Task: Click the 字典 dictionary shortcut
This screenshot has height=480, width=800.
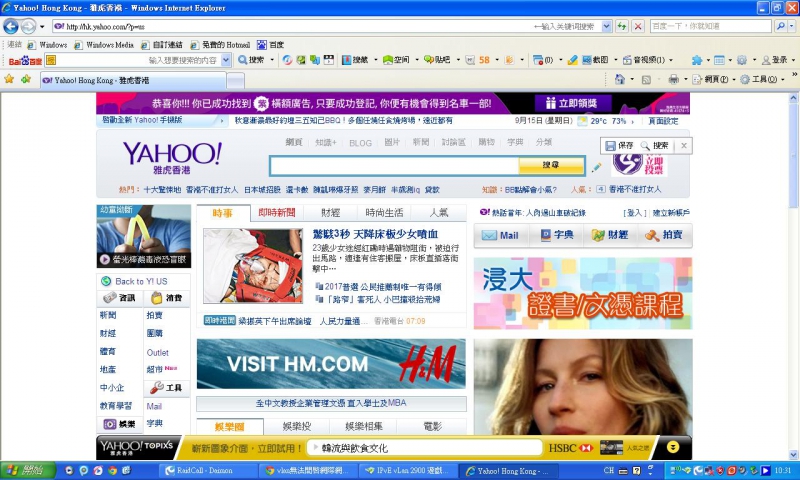Action: tap(557, 235)
